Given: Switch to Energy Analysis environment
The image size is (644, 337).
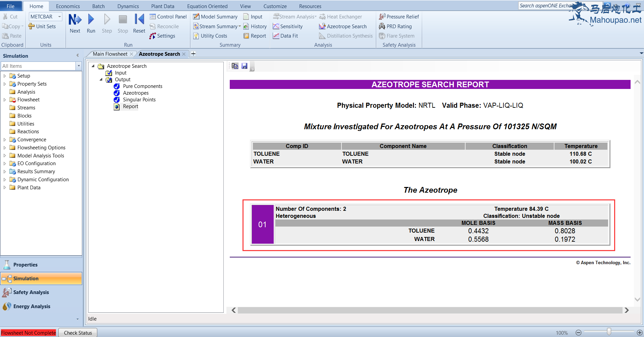Looking at the screenshot, I should click(x=41, y=306).
